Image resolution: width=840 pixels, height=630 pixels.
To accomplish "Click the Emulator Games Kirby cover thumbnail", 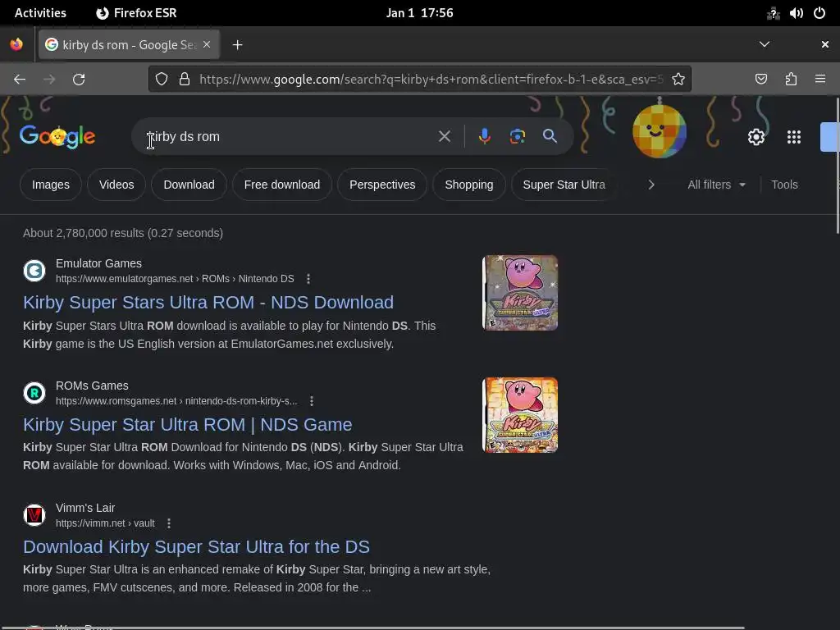I will 519,293.
